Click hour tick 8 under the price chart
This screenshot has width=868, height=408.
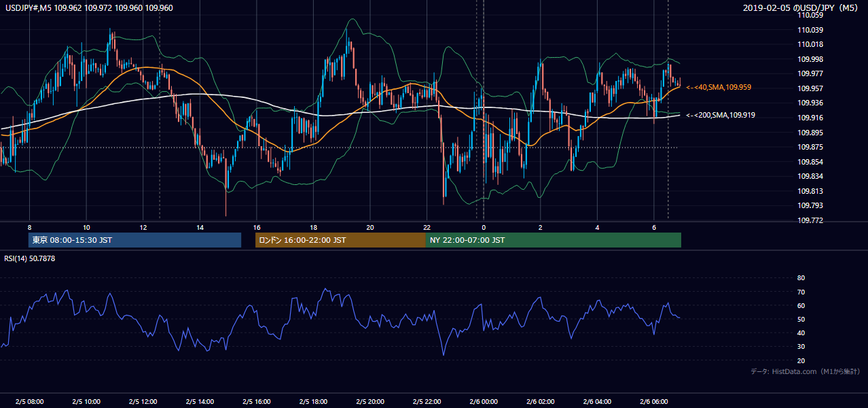[29, 227]
